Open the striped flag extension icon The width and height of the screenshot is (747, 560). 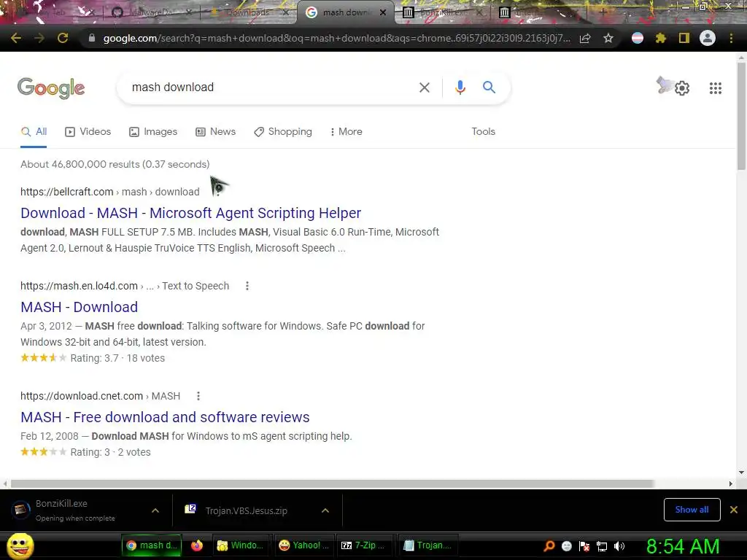[x=637, y=38]
